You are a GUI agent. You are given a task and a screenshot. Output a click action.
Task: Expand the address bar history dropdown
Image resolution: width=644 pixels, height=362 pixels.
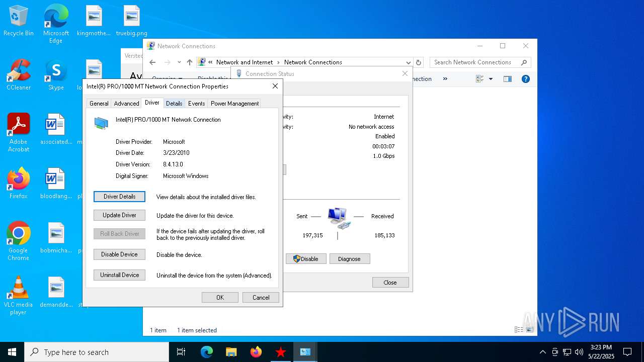point(408,62)
